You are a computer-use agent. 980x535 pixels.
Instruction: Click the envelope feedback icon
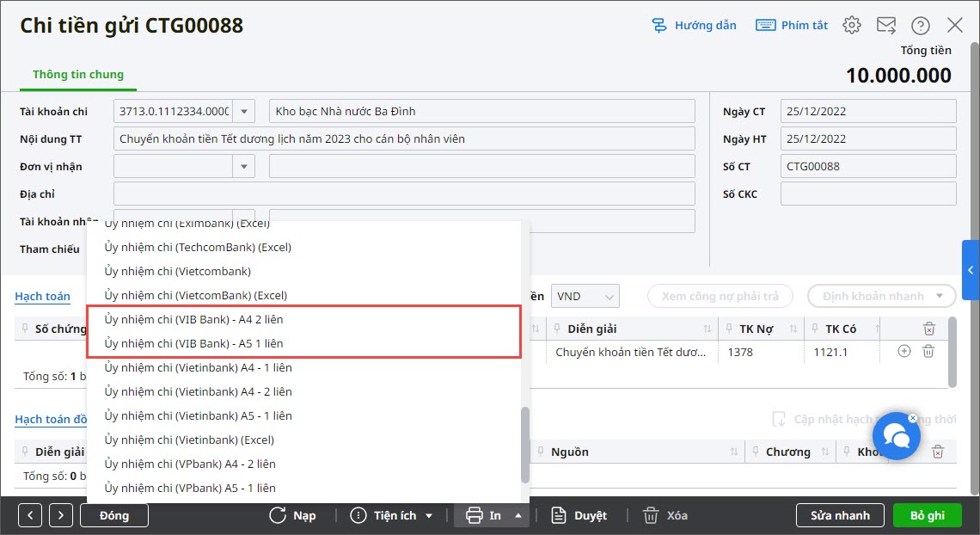coord(886,25)
